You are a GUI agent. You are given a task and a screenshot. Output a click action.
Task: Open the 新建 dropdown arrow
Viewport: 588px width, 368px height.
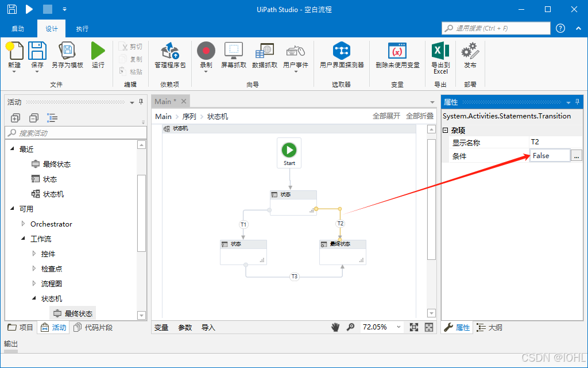[x=14, y=72]
